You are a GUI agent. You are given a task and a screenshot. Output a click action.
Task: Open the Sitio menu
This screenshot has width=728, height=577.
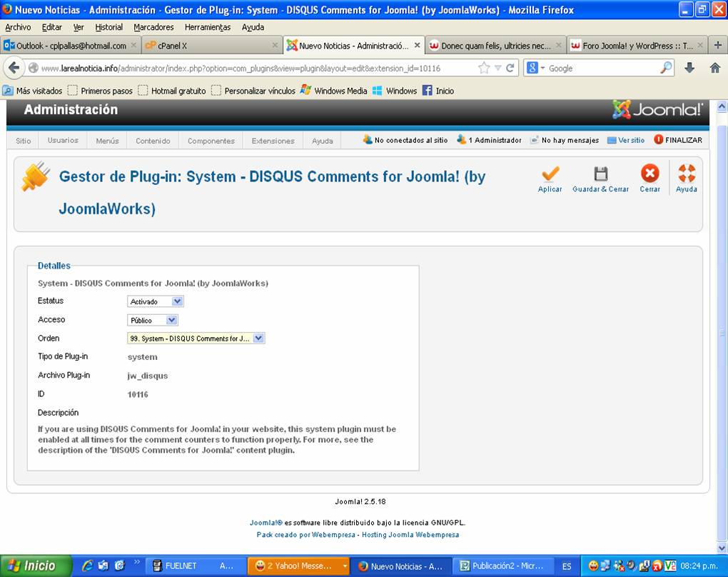[x=24, y=140]
